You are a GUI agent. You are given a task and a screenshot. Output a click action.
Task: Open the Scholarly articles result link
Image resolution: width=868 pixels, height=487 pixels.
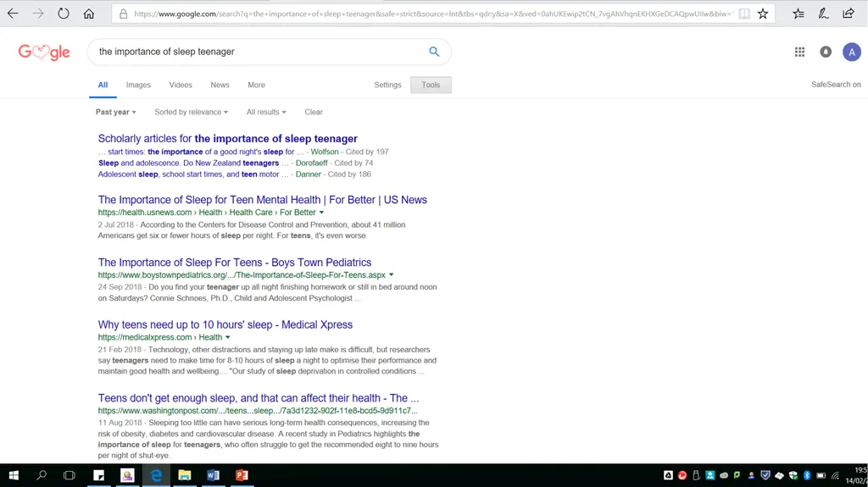(227, 138)
